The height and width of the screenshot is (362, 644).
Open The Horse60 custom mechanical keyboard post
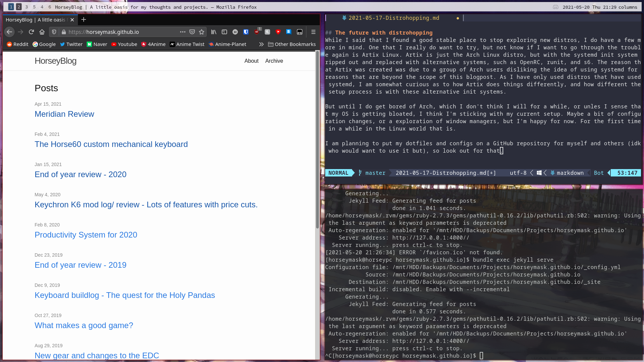(111, 144)
